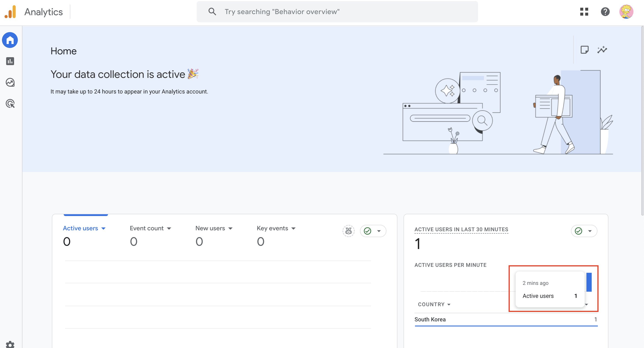Open the account profile avatar
The width and height of the screenshot is (644, 348).
(626, 11)
